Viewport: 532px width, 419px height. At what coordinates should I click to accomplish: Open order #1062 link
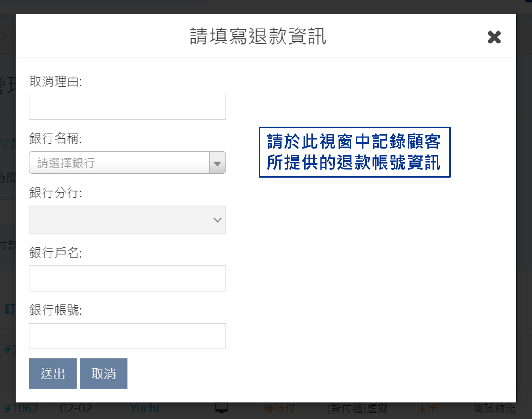coord(21,408)
